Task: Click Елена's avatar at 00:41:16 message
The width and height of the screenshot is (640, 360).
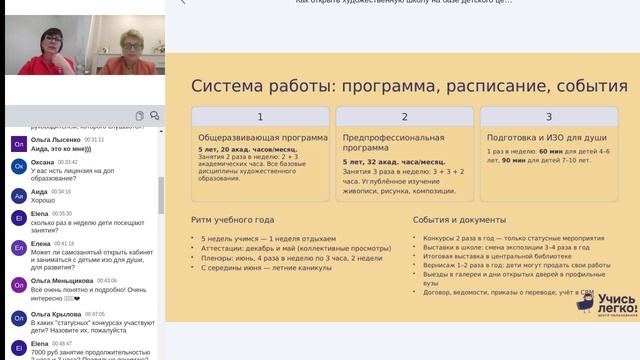Action: [x=19, y=248]
